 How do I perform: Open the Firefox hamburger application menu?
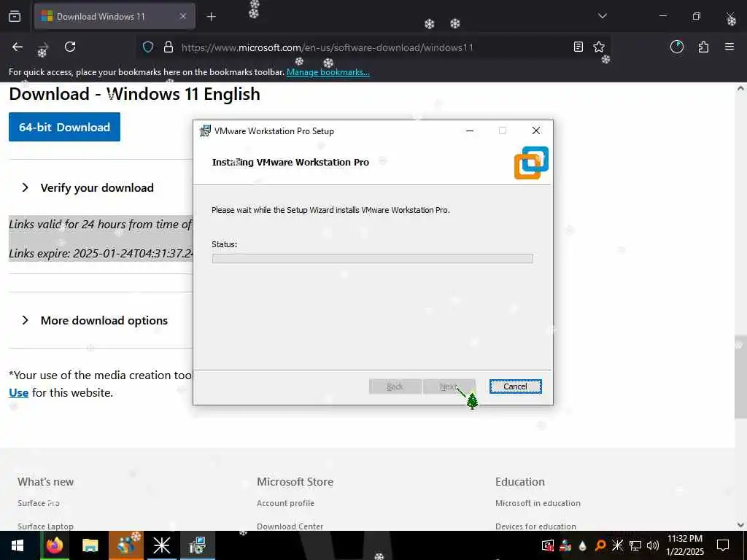point(729,47)
